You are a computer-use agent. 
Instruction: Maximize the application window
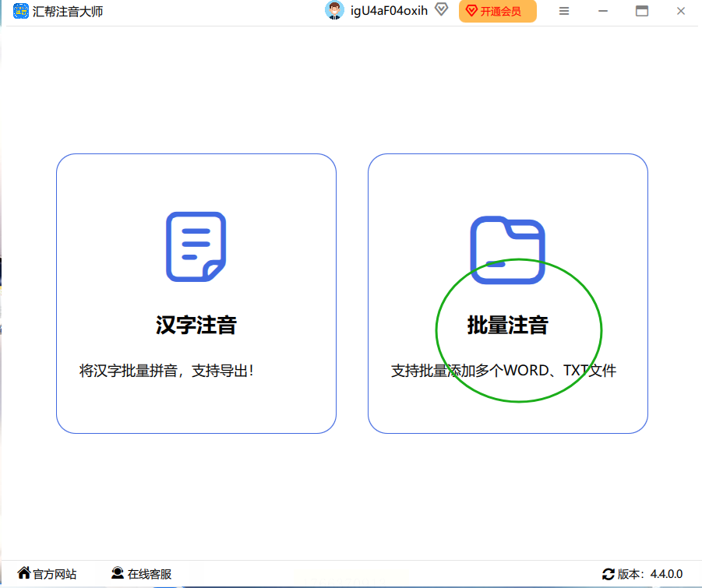tap(642, 11)
